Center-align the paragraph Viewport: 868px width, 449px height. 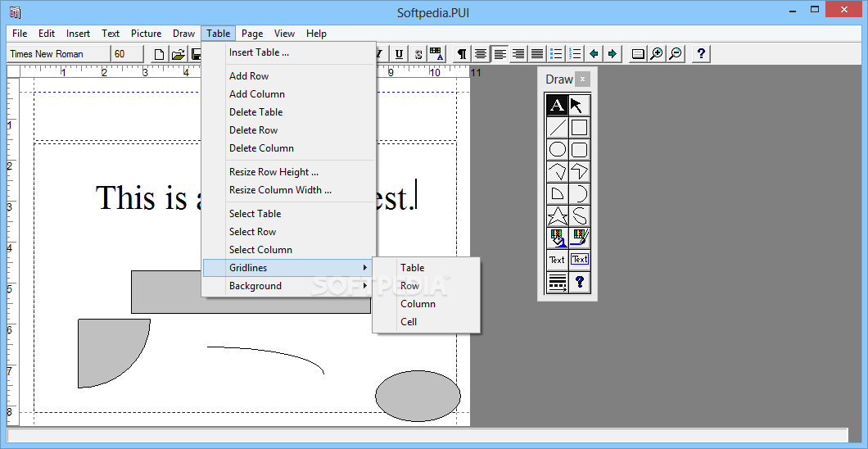(x=481, y=54)
